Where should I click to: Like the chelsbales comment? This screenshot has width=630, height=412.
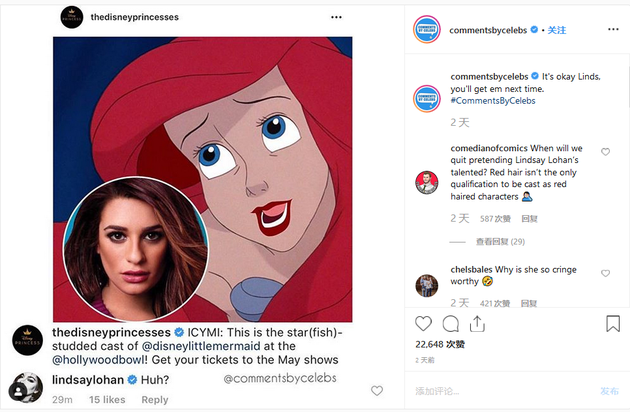(605, 273)
